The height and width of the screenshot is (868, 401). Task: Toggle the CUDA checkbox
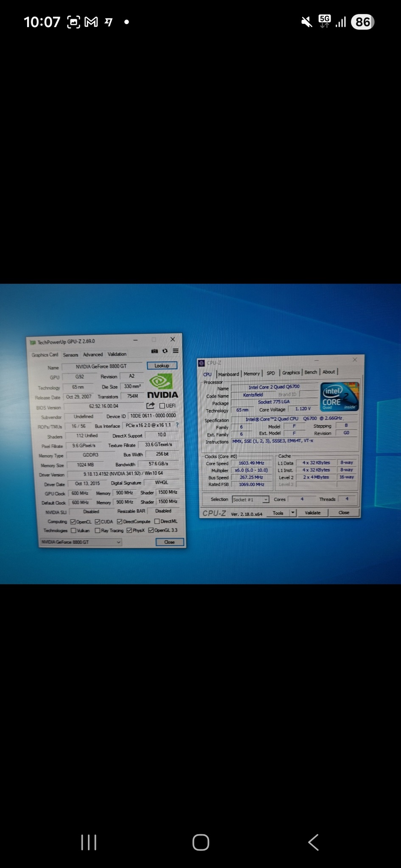coord(97,522)
